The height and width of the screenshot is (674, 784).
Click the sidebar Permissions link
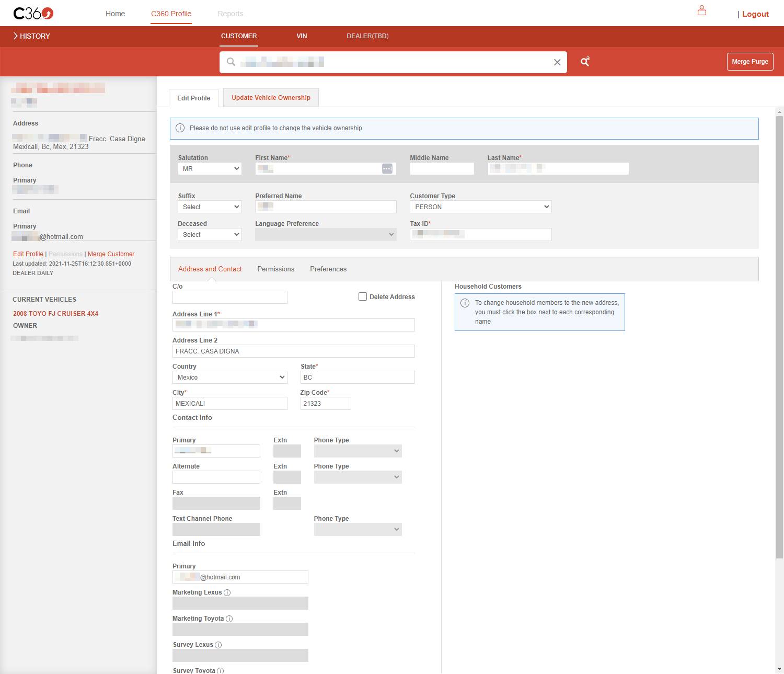(x=66, y=254)
